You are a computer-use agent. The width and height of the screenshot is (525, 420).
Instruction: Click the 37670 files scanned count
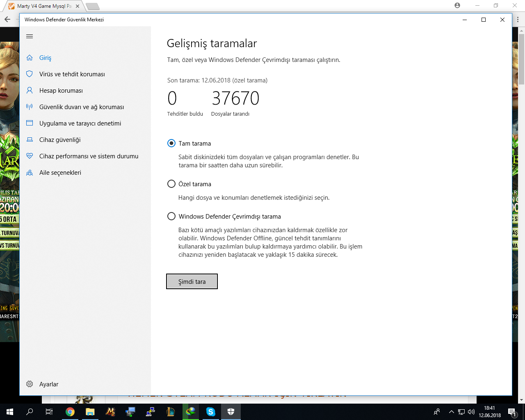coord(235,98)
